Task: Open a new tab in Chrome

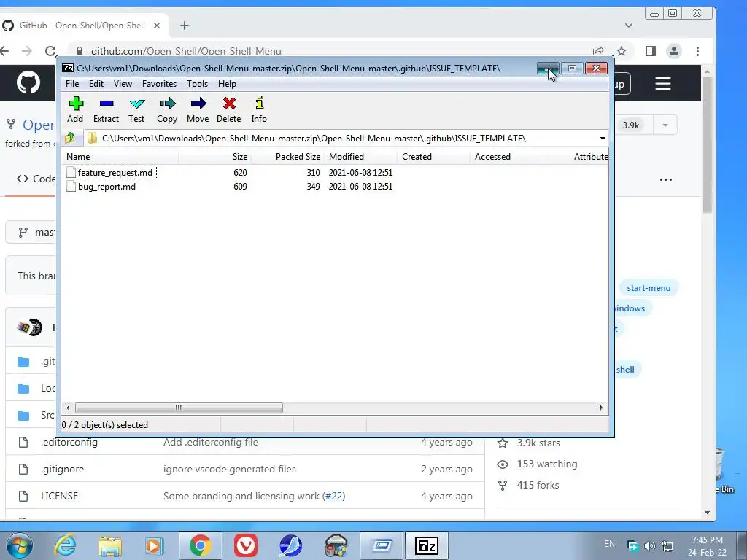Action: (185, 26)
